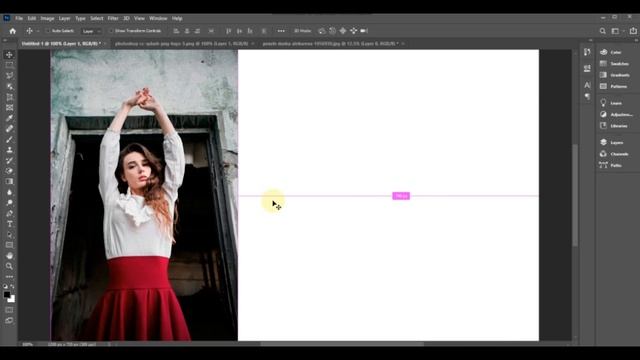Select the Rectangular Marquee tool
Viewport: 640px width, 360px height.
tap(9, 65)
